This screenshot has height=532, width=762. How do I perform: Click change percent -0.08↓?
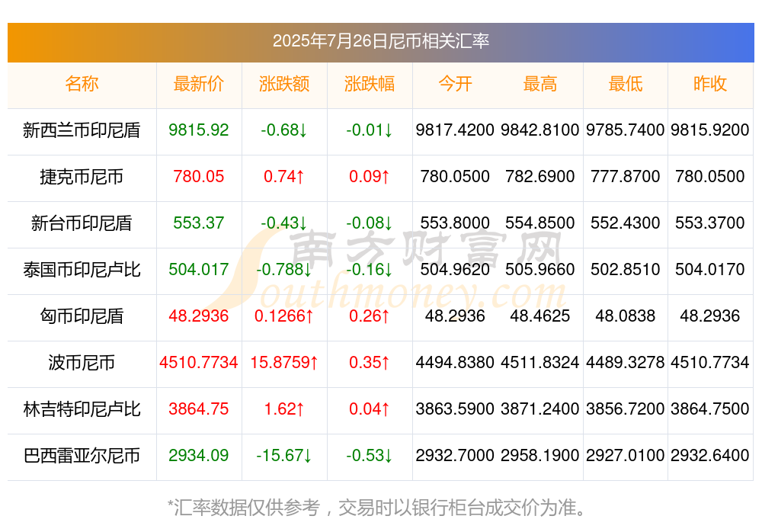[370, 223]
